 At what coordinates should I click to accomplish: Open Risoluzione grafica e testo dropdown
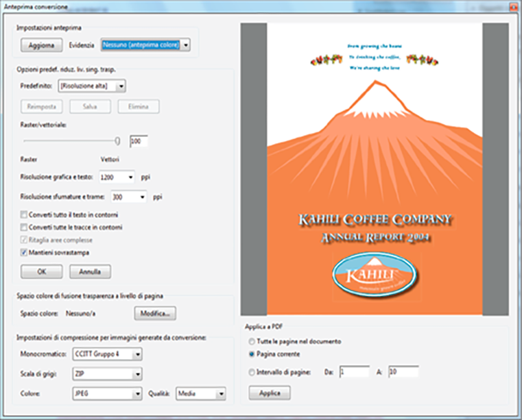(x=117, y=177)
